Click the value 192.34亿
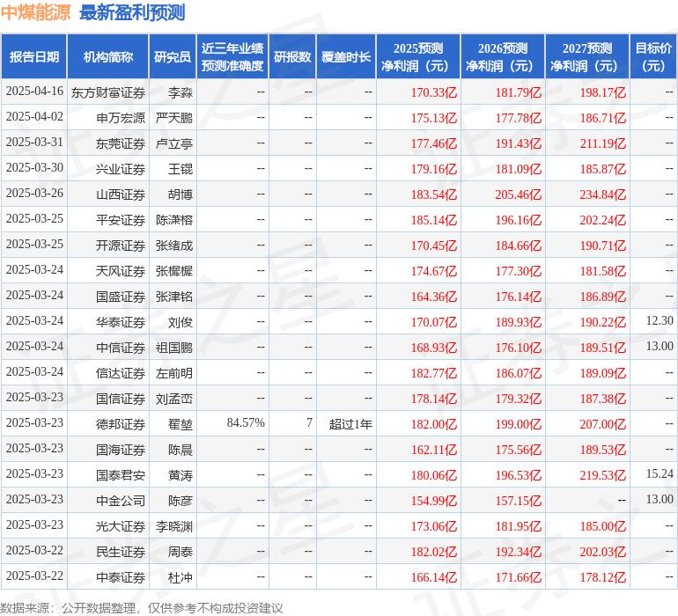Viewport: 678px width, 616px height. (519, 552)
